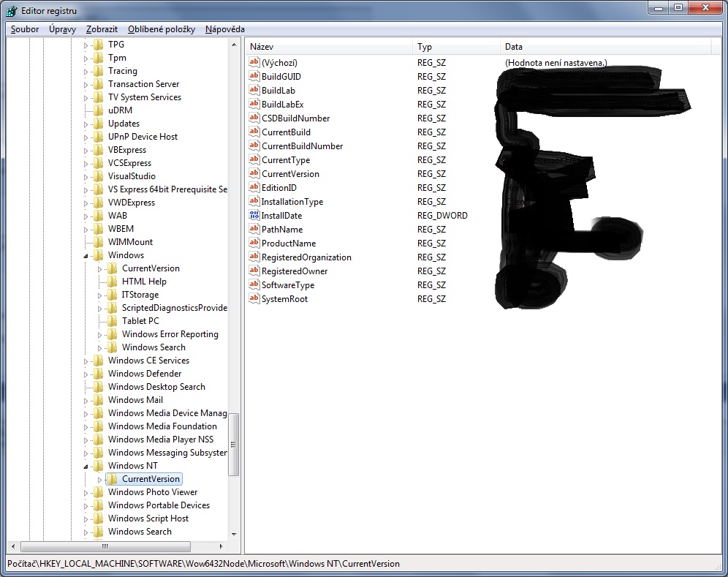
Task: Click the BuildLabEx value icon
Action: tap(254, 104)
